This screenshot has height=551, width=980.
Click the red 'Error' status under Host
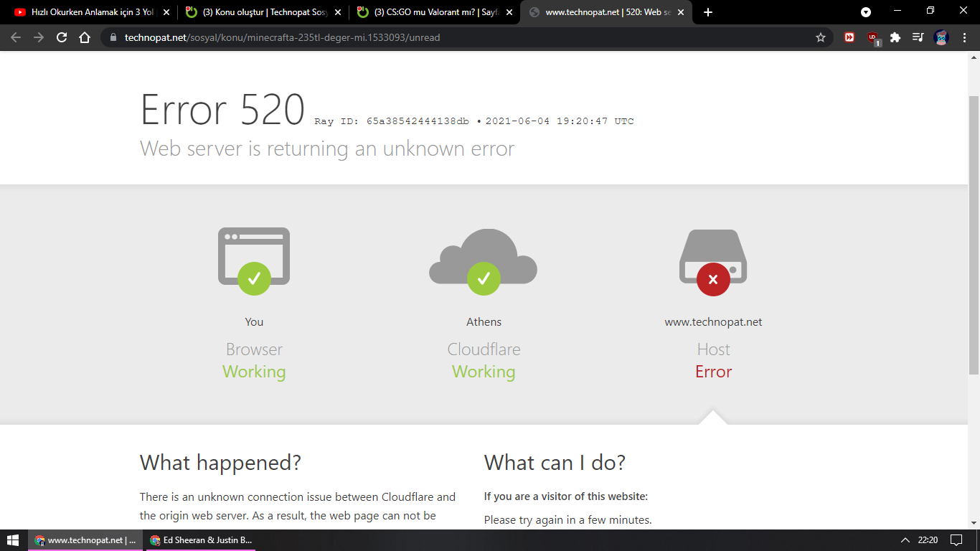(x=714, y=372)
